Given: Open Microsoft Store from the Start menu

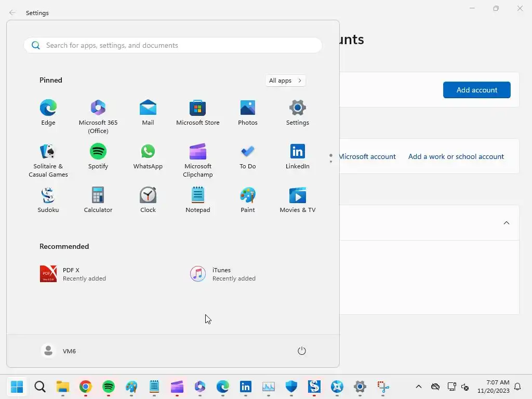Looking at the screenshot, I should click(x=198, y=113).
